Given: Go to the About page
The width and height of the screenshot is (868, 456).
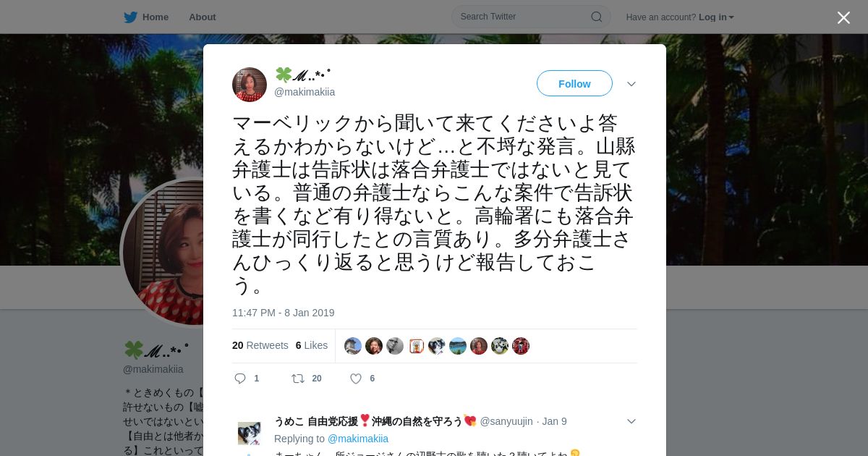Looking at the screenshot, I should click(203, 17).
